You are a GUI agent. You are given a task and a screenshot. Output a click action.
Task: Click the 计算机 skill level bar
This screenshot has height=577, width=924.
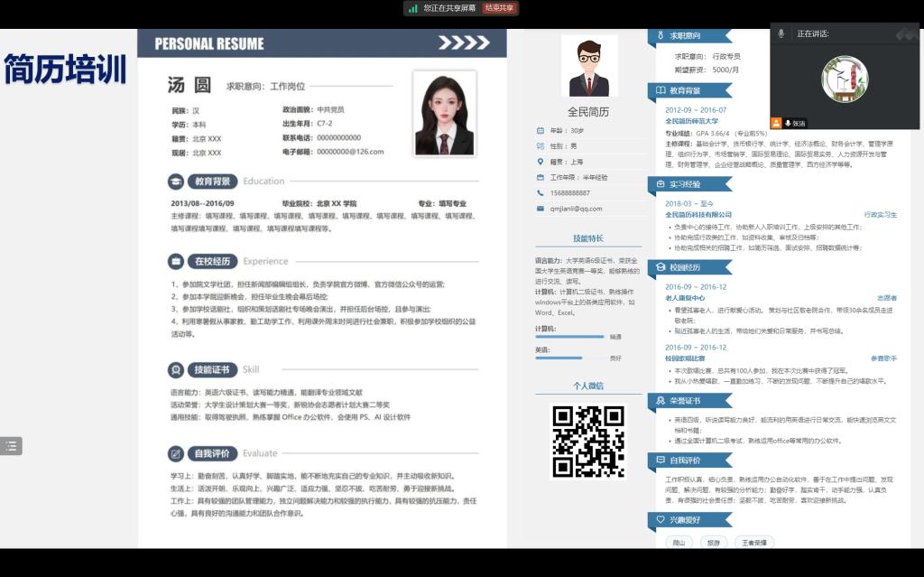[x=569, y=337]
